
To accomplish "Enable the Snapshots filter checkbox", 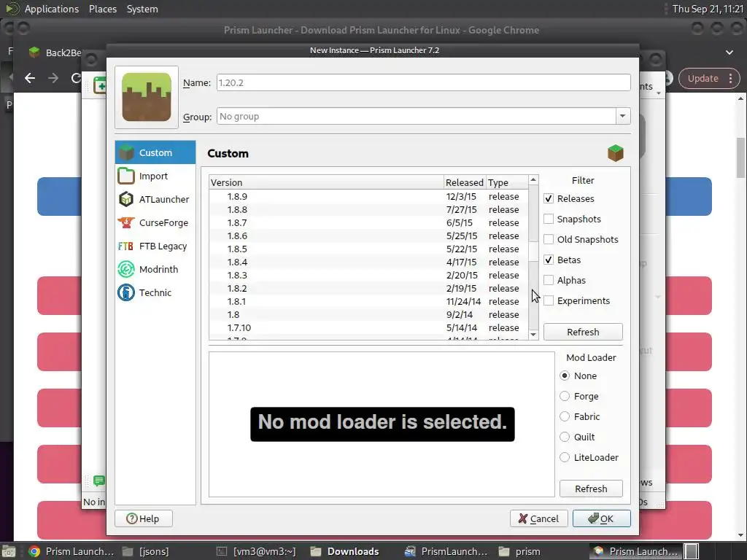I will tap(549, 219).
